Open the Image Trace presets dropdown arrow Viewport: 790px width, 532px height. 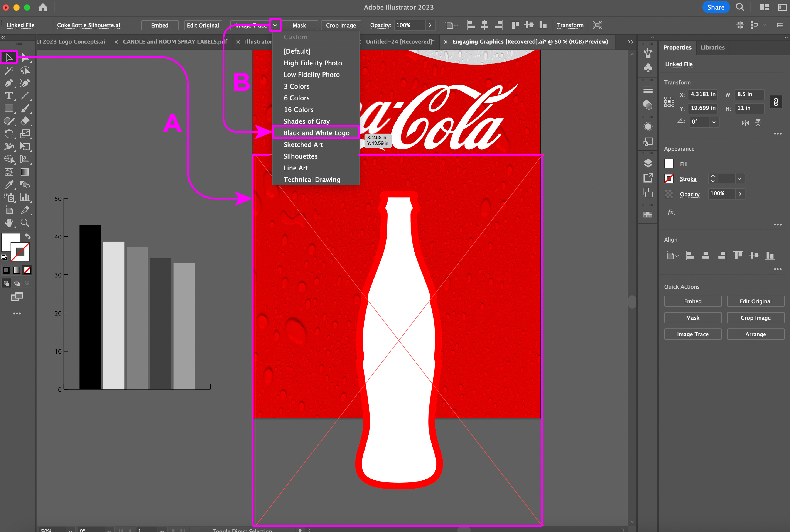(275, 25)
